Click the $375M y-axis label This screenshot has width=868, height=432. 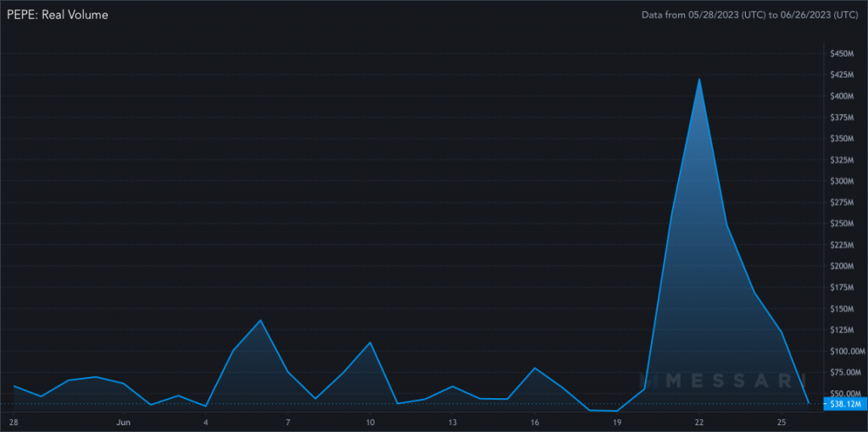(842, 117)
